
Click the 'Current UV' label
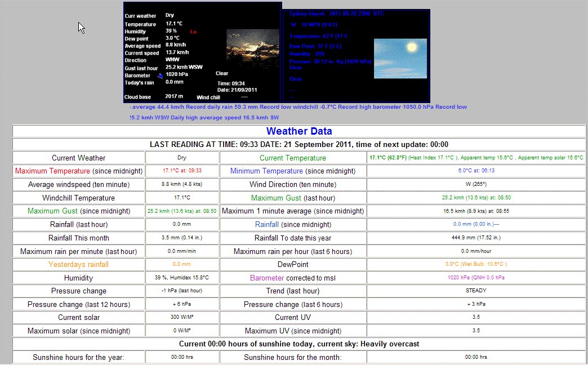click(x=293, y=318)
